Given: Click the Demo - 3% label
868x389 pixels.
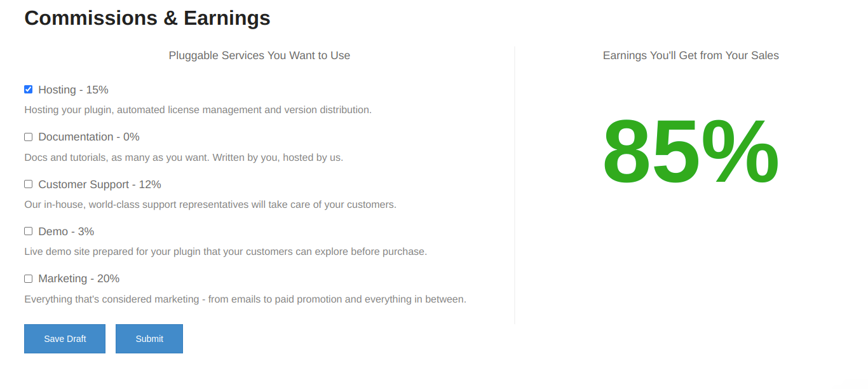Looking at the screenshot, I should 66,231.
